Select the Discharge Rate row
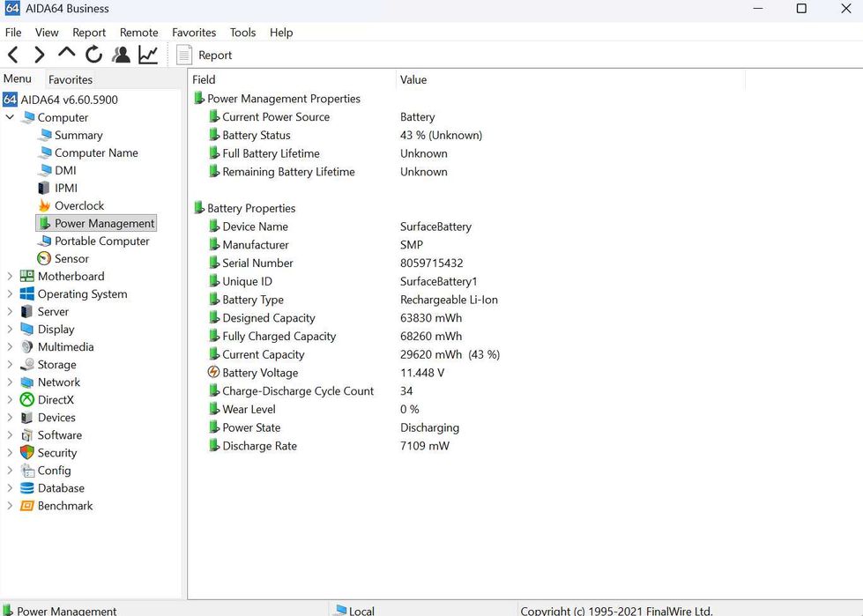 (329, 446)
